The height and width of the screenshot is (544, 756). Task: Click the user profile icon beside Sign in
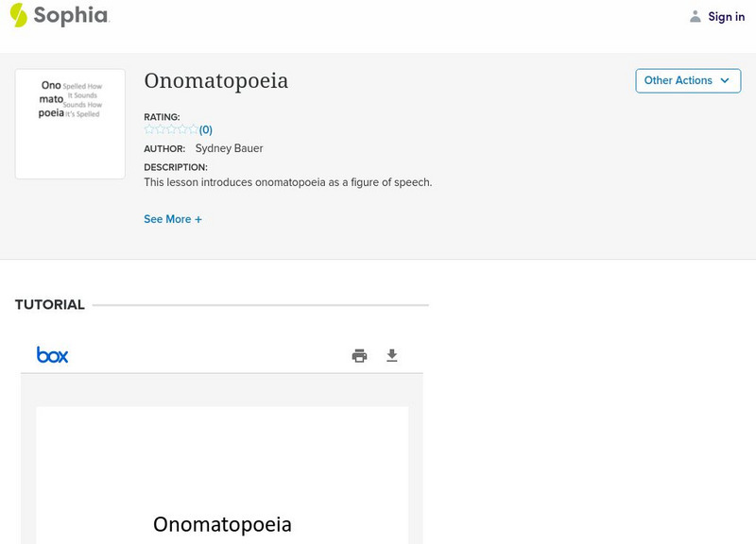(x=696, y=17)
